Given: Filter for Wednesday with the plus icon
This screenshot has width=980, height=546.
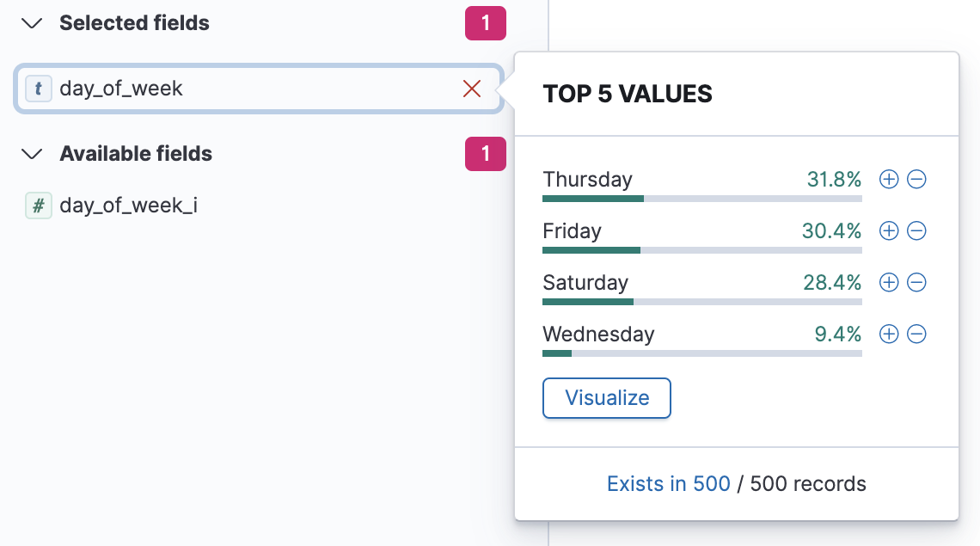Looking at the screenshot, I should coord(889,334).
